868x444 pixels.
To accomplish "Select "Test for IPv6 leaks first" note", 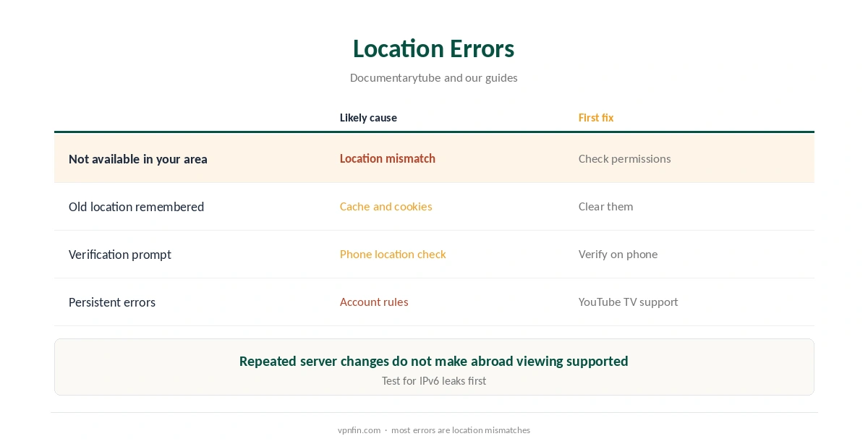I will click(434, 380).
